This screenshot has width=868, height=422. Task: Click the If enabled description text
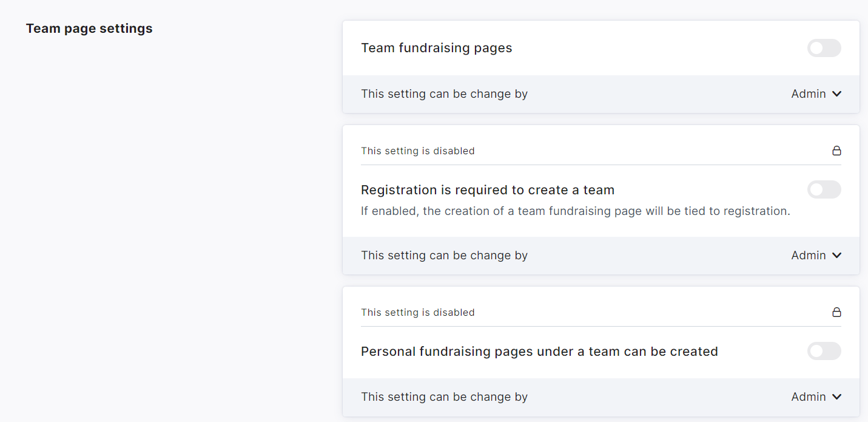[x=575, y=211]
